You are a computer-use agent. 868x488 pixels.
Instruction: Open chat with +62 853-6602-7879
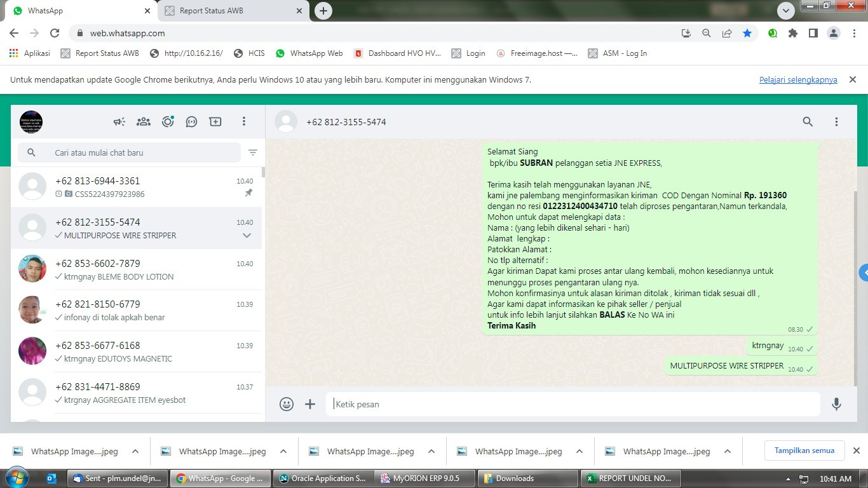[136, 269]
